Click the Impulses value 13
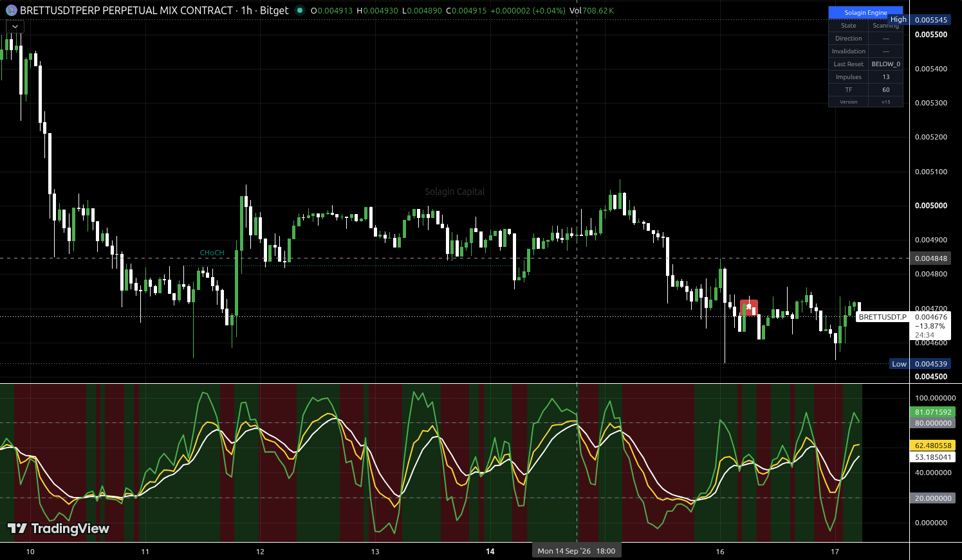This screenshot has width=962, height=560. click(886, 77)
